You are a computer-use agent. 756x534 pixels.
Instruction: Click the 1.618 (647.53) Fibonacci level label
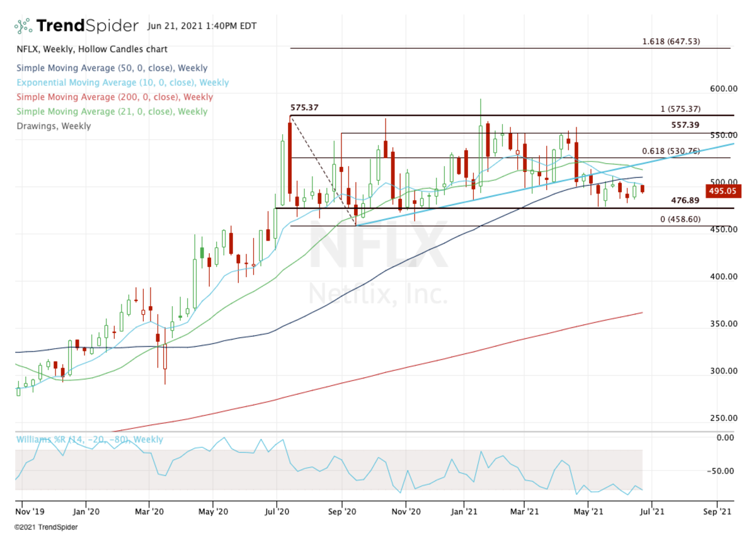[669, 42]
